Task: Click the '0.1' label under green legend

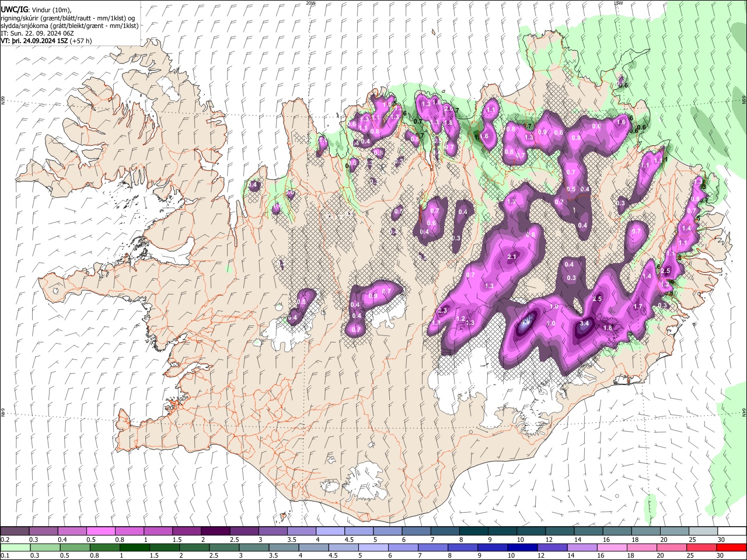Action: tap(5, 555)
